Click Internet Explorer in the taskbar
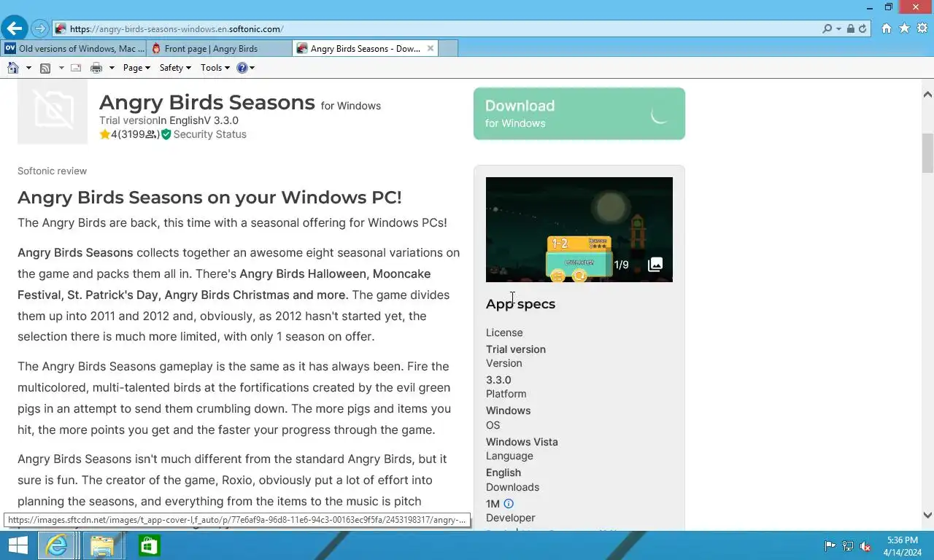 click(x=57, y=545)
